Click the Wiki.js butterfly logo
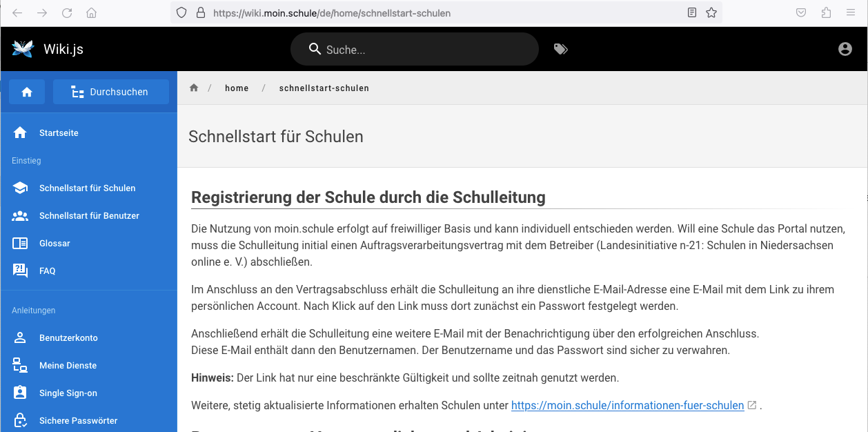Screen dimensions: 868x432 coord(23,49)
